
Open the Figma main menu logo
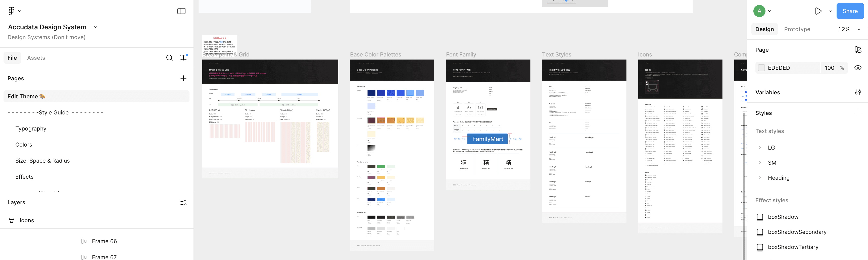[12, 11]
